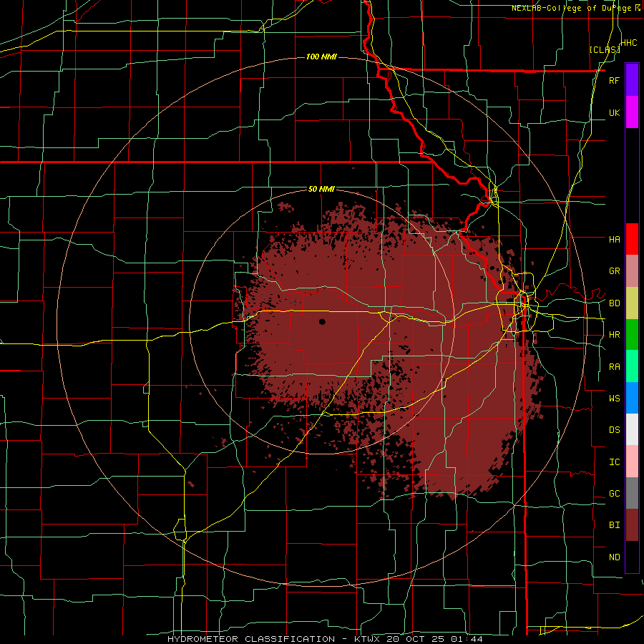Select the GC gray legend swatch
The height and width of the screenshot is (644, 644).
coord(632,493)
